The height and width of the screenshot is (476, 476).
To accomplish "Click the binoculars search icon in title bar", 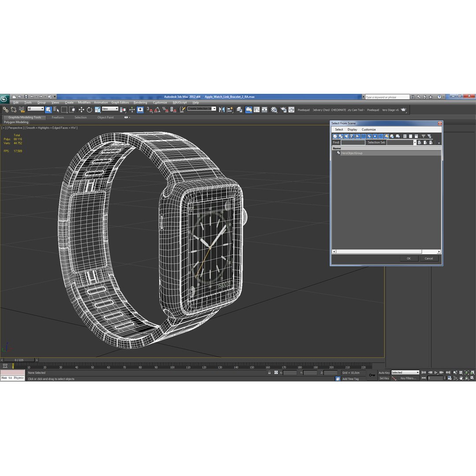I will [x=413, y=97].
